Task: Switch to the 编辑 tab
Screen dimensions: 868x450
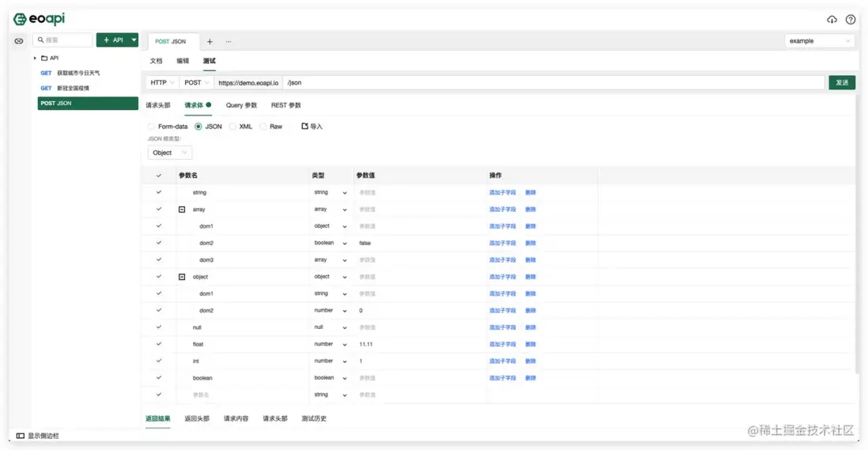Action: (x=183, y=61)
